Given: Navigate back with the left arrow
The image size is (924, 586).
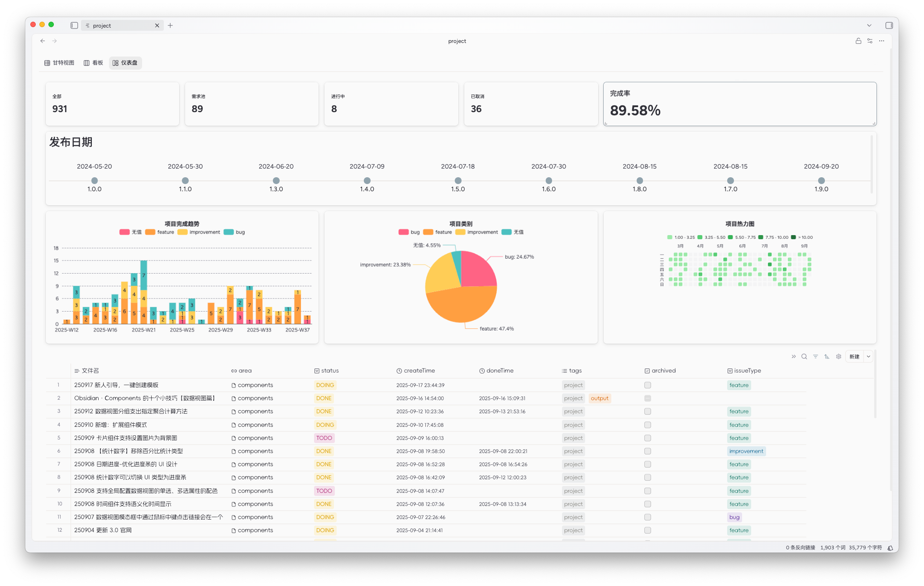Looking at the screenshot, I should click(43, 41).
